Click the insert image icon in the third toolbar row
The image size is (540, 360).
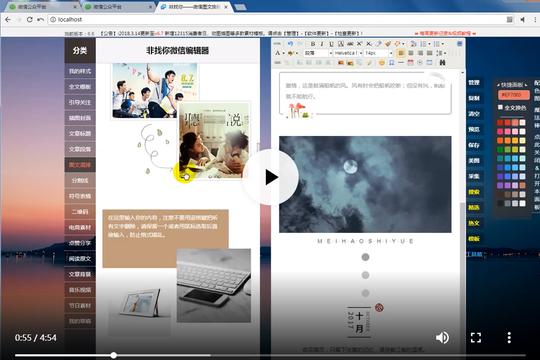pyautogui.click(x=341, y=63)
